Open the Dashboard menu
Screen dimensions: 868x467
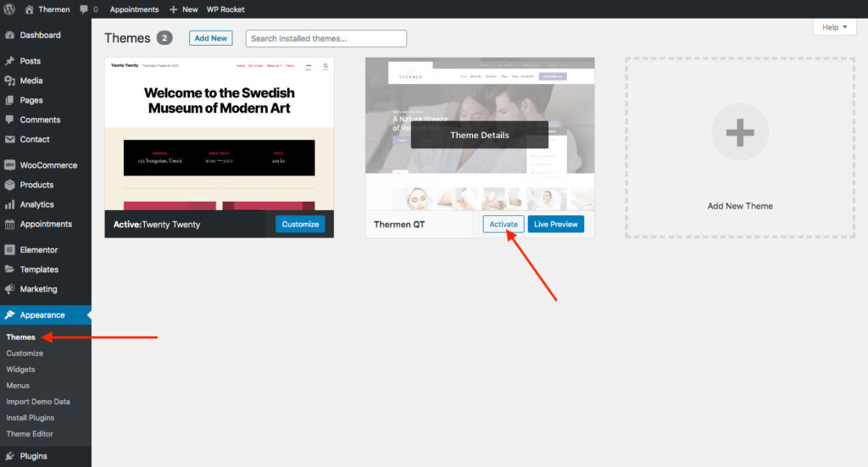[41, 35]
